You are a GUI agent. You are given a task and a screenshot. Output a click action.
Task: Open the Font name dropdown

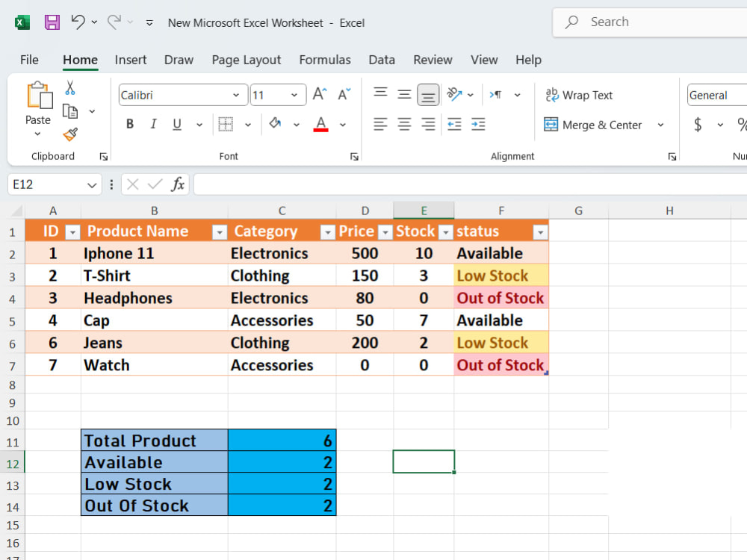click(236, 96)
